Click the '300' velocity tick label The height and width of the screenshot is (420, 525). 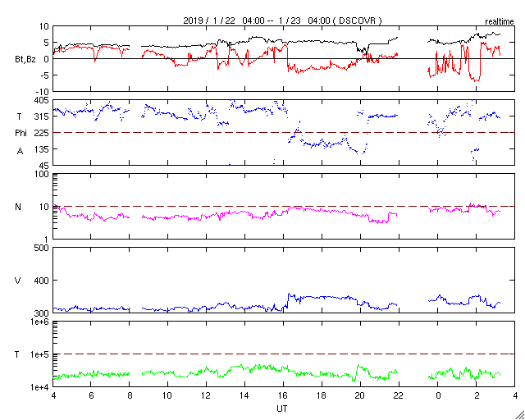(42, 313)
